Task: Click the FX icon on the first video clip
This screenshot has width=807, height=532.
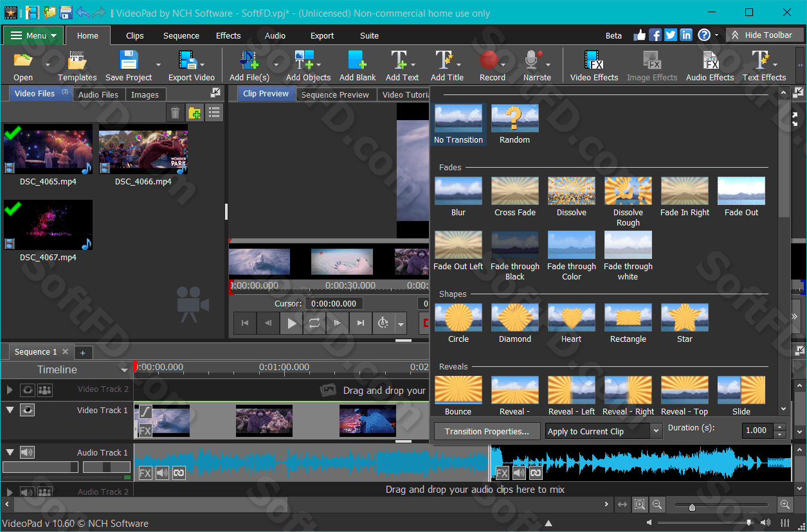Action: [145, 430]
